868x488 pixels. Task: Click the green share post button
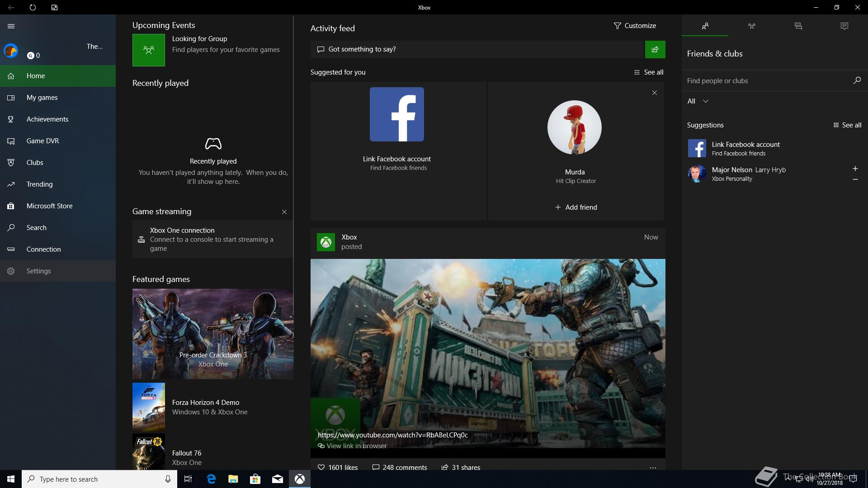[x=655, y=49]
